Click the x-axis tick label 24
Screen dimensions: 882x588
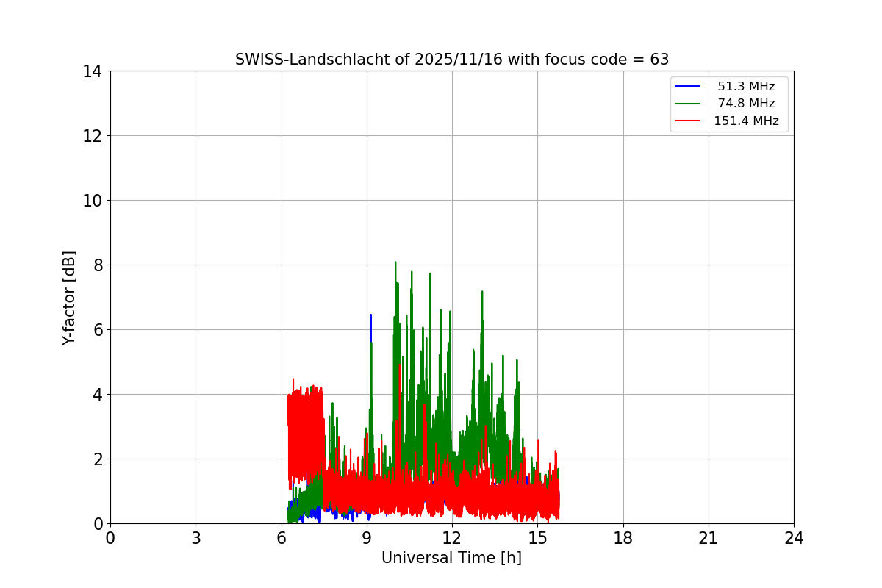click(794, 538)
